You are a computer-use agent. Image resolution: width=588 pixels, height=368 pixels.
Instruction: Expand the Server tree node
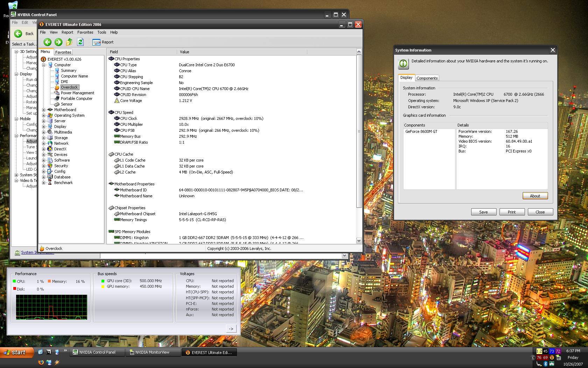click(44, 121)
